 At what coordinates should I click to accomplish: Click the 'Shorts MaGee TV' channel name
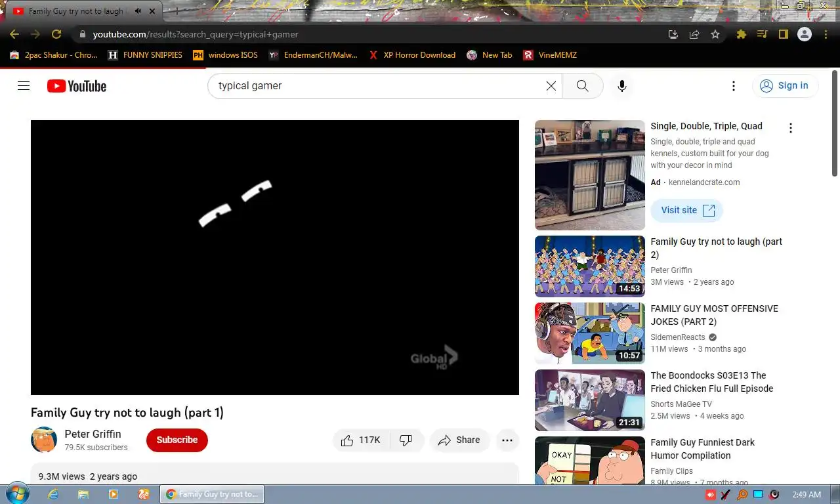681,404
